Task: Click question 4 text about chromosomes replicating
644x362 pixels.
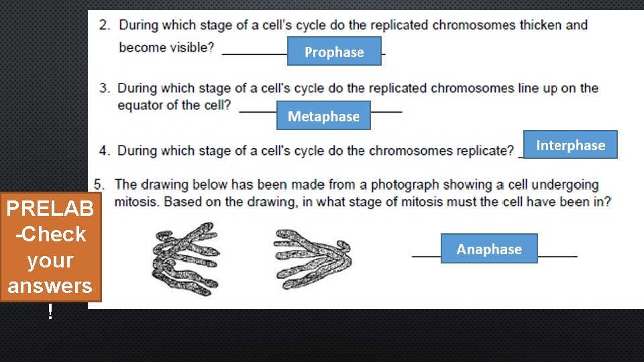Action: click(x=315, y=151)
